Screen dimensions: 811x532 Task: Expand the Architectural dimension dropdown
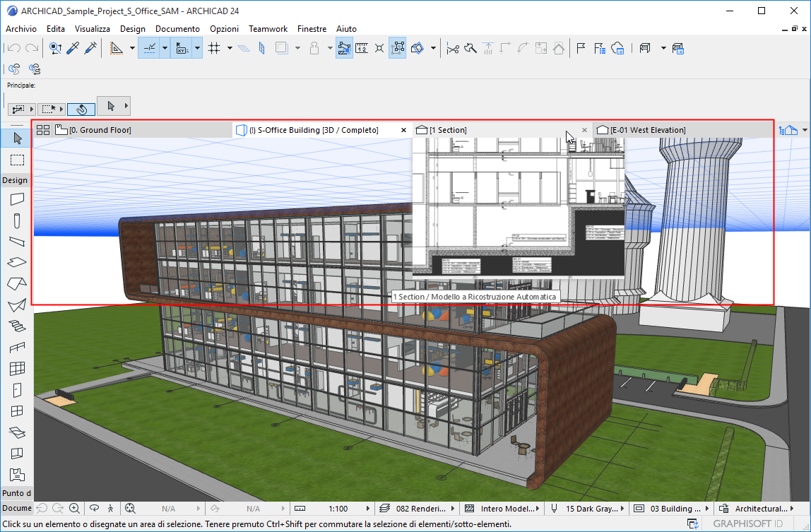pyautogui.click(x=792, y=508)
